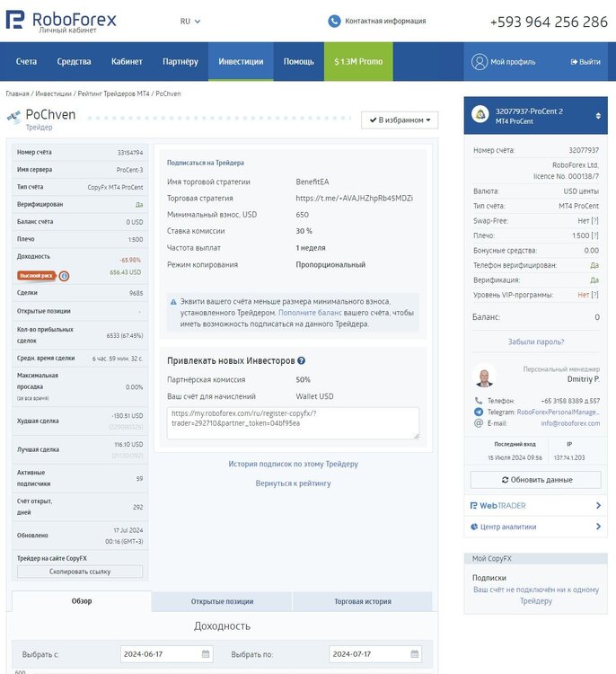616x674 pixels.
Task: Click the Обновить данные button
Action: click(536, 480)
